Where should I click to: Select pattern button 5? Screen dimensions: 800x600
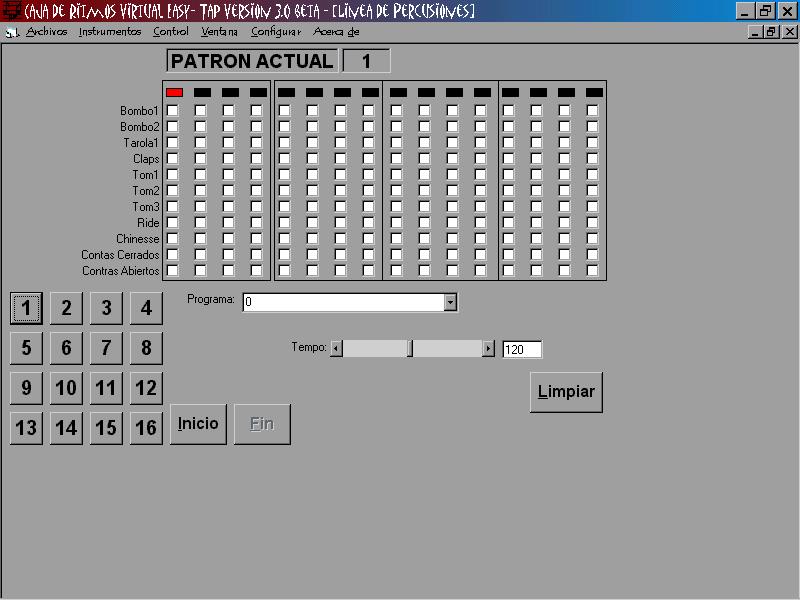[26, 348]
